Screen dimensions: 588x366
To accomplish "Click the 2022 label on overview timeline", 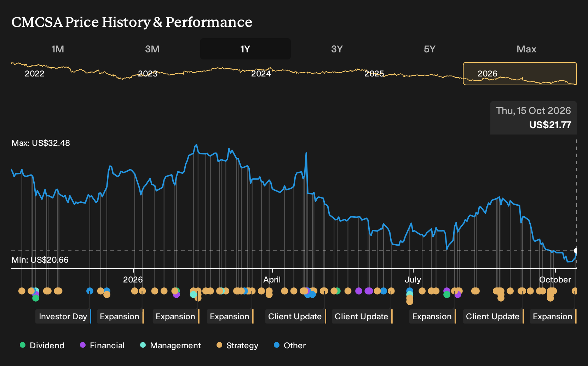I will coord(34,74).
